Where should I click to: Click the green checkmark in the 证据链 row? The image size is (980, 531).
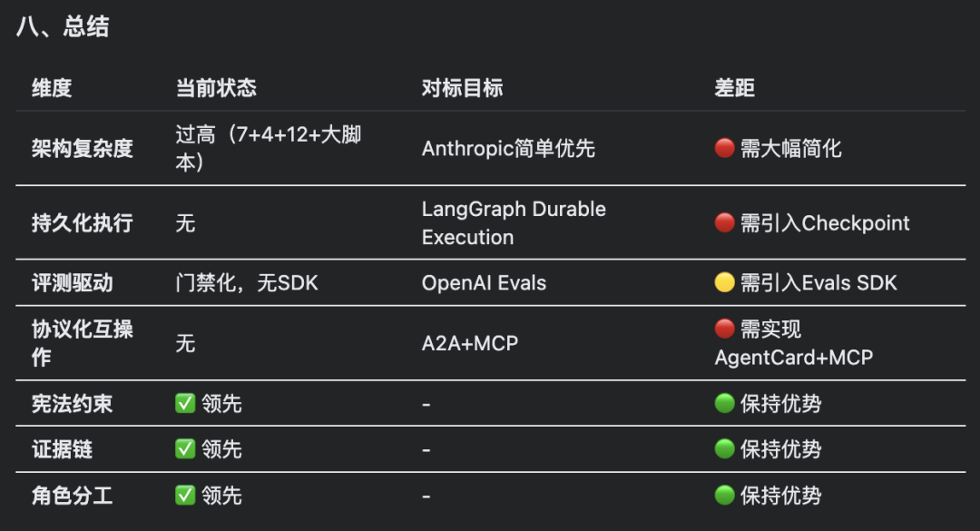click(185, 449)
